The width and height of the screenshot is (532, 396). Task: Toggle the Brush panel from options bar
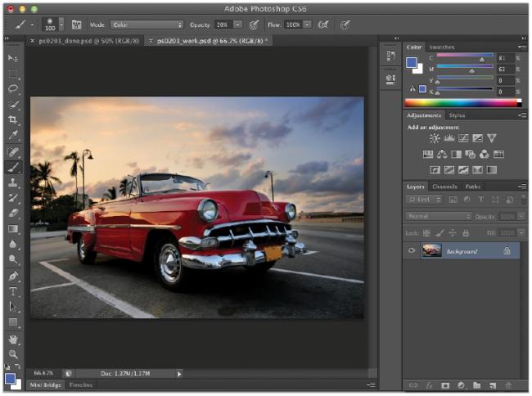point(76,25)
